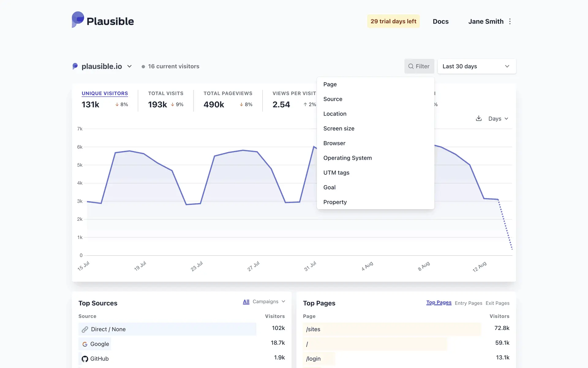Click the GitHub logo icon
This screenshot has width=588, height=368.
click(85, 359)
